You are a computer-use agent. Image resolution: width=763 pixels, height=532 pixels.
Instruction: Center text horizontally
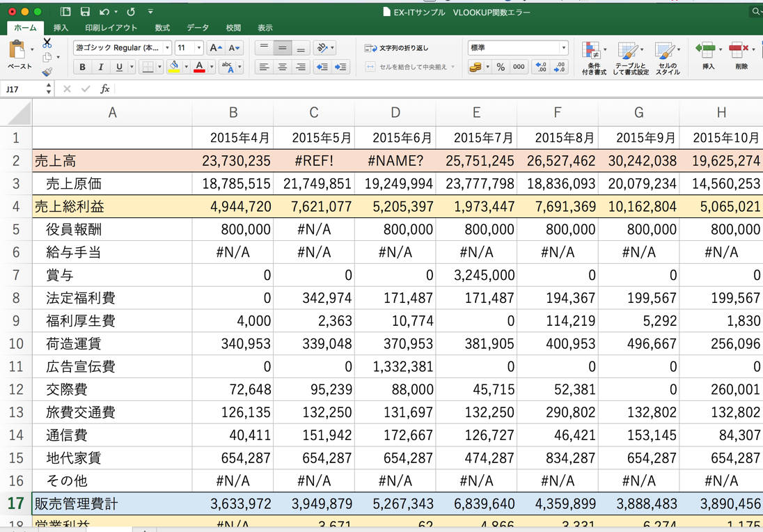pos(282,67)
